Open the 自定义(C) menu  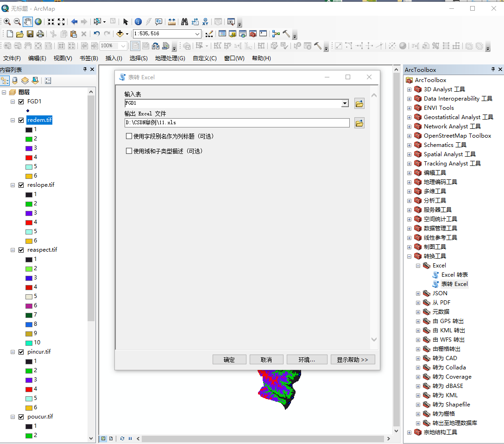205,58
